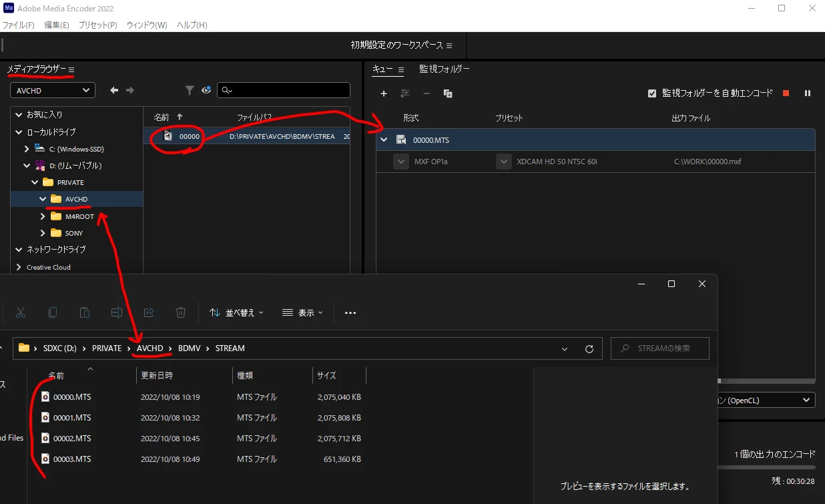Open the MXF OP1a format dropdown
The image size is (825, 504).
pyautogui.click(x=400, y=162)
